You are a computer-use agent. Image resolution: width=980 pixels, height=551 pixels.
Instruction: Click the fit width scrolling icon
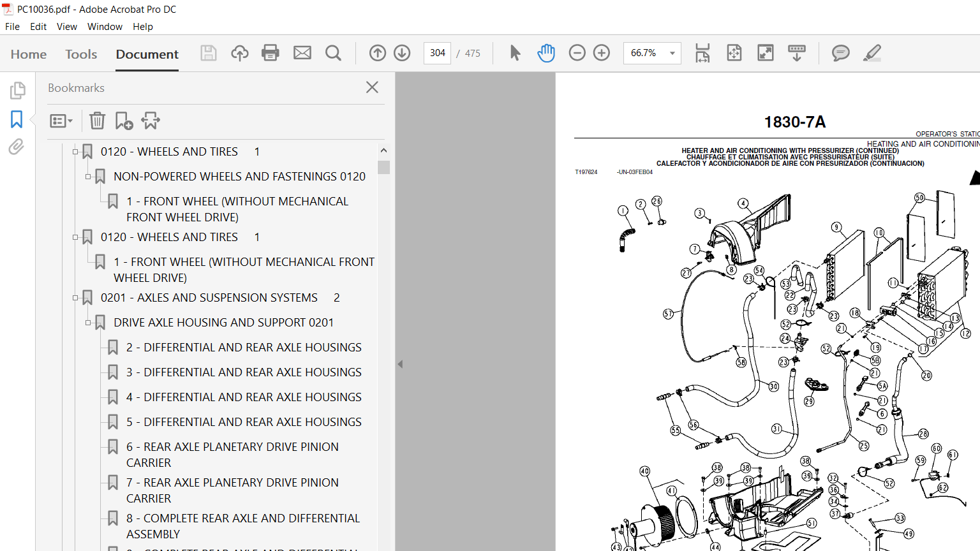[702, 53]
